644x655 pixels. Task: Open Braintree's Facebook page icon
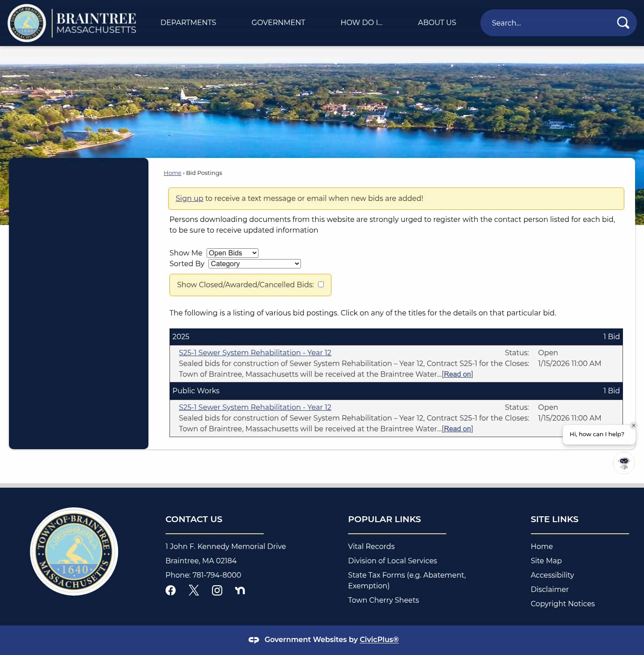(x=170, y=590)
